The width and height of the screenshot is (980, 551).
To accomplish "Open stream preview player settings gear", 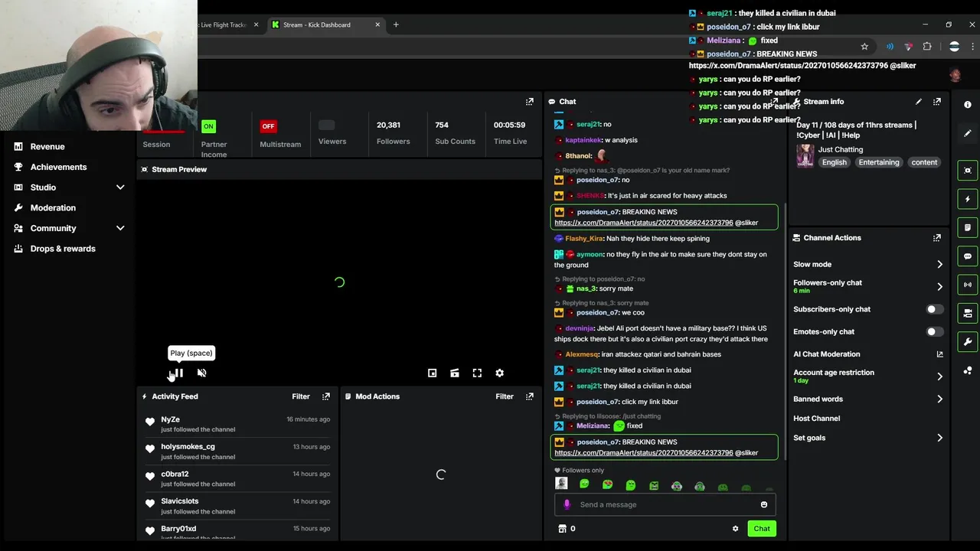I will 499,373.
